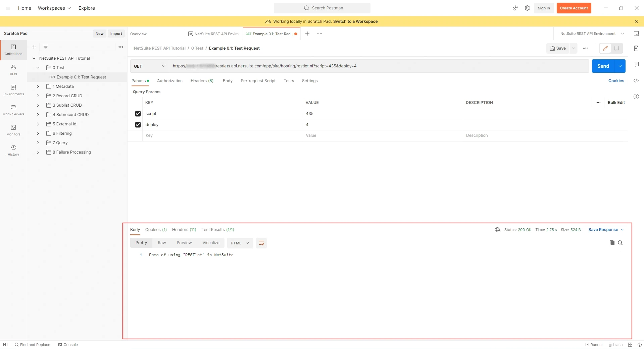This screenshot has width=644, height=349.
Task: Add a new request tab
Action: click(x=307, y=34)
